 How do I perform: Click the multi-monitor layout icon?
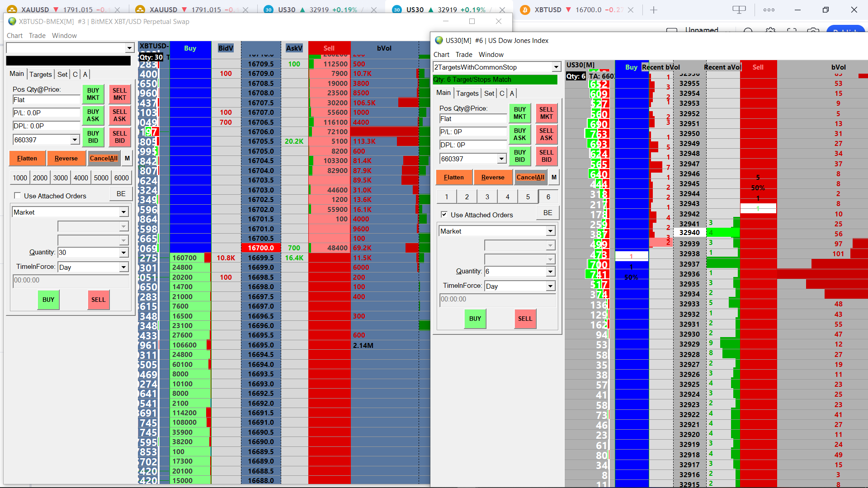point(739,10)
